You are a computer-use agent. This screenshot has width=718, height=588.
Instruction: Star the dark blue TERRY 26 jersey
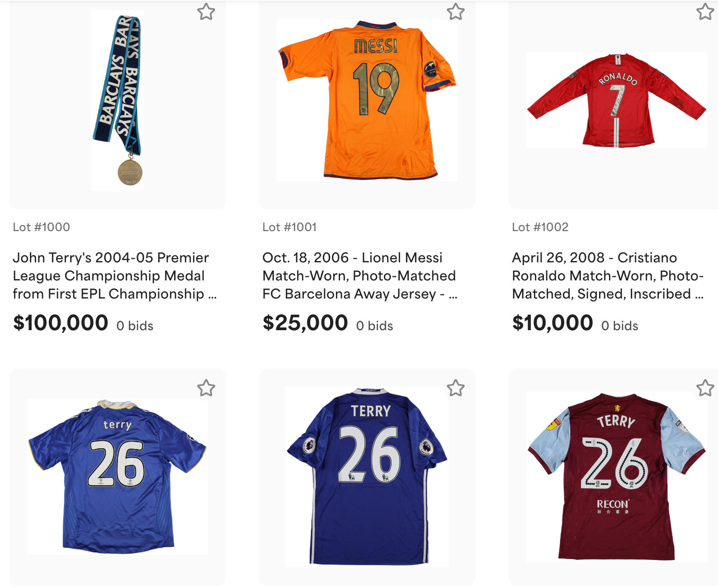click(456, 388)
